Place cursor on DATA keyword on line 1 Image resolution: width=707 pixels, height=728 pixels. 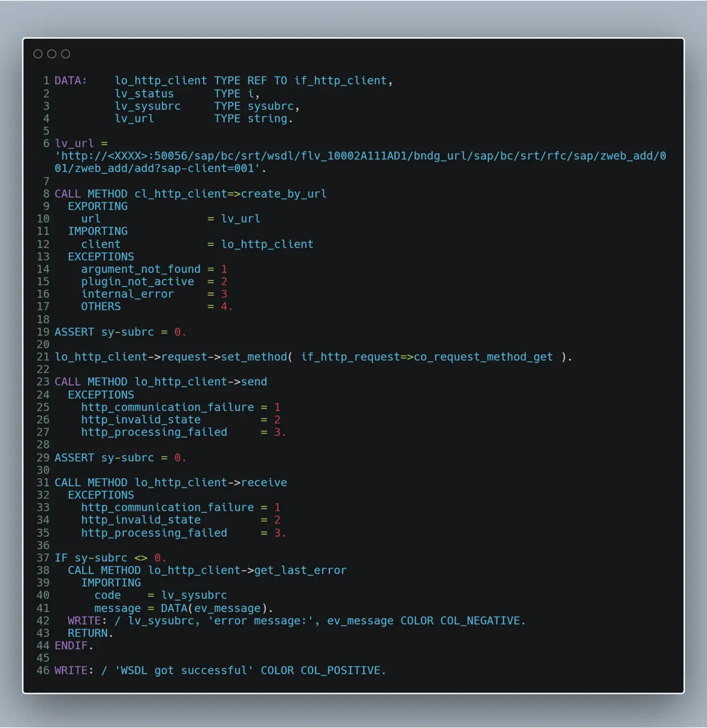(68, 80)
